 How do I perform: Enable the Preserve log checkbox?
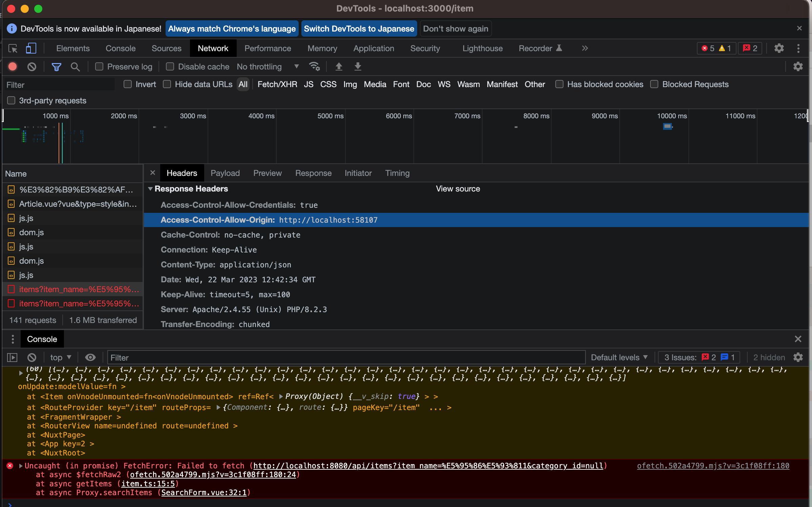99,67
